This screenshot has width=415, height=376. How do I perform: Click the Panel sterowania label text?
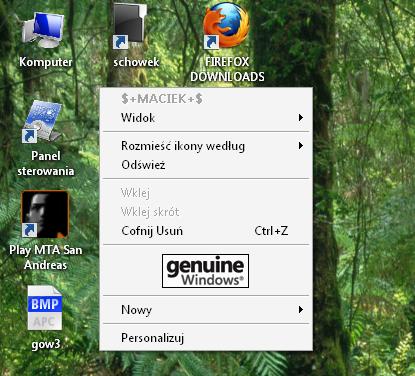[x=46, y=163]
